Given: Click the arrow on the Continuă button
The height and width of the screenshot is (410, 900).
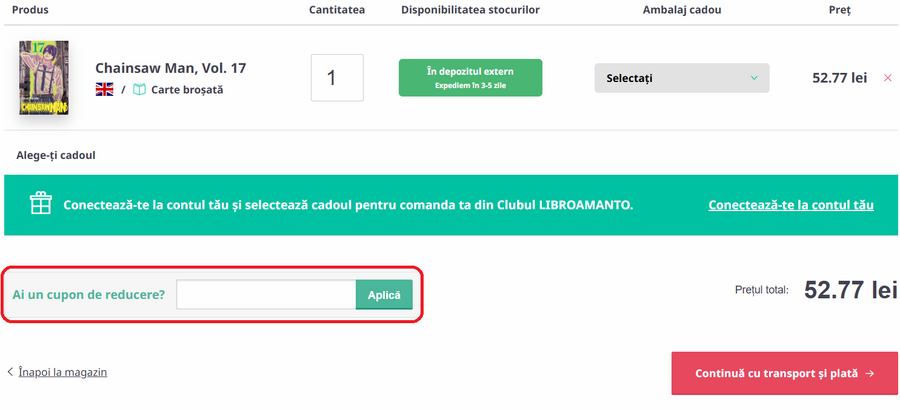Looking at the screenshot, I should tap(870, 373).
